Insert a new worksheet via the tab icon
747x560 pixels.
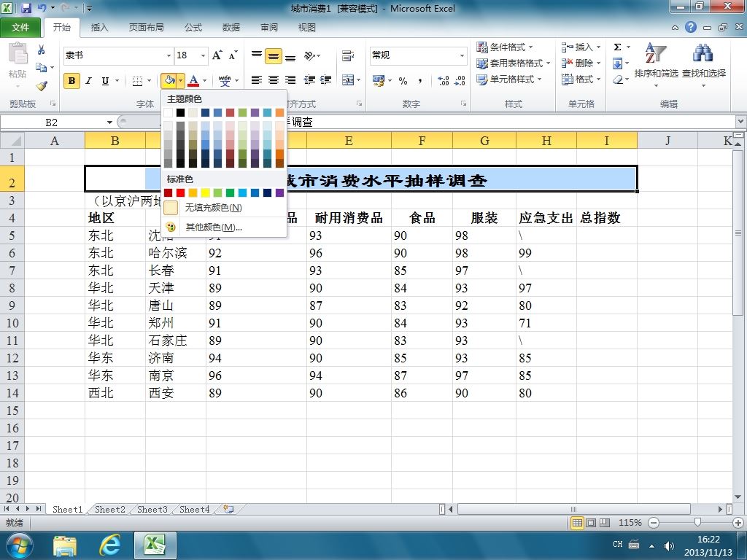tap(228, 509)
